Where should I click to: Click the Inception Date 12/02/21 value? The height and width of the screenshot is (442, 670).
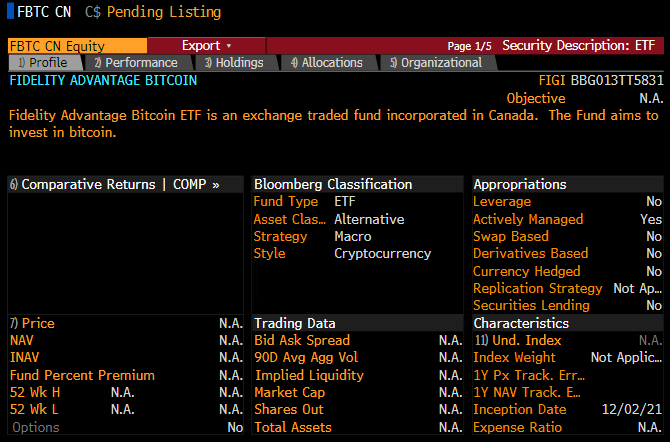[x=632, y=410]
